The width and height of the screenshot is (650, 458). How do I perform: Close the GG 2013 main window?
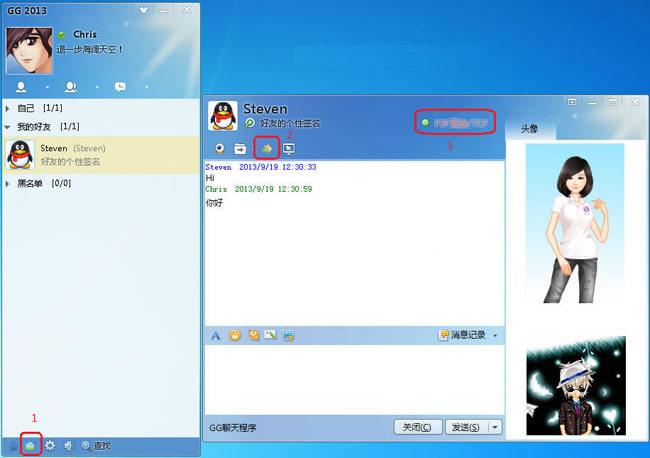(187, 10)
